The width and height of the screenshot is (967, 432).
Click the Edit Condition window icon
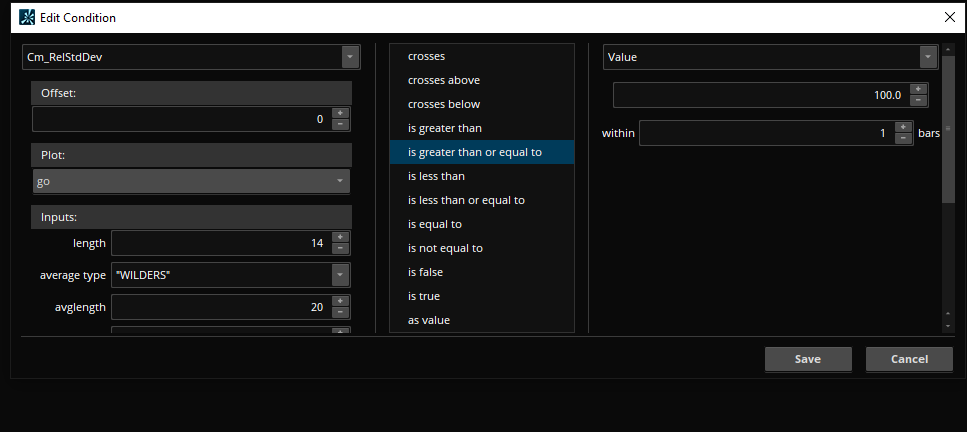click(x=27, y=17)
